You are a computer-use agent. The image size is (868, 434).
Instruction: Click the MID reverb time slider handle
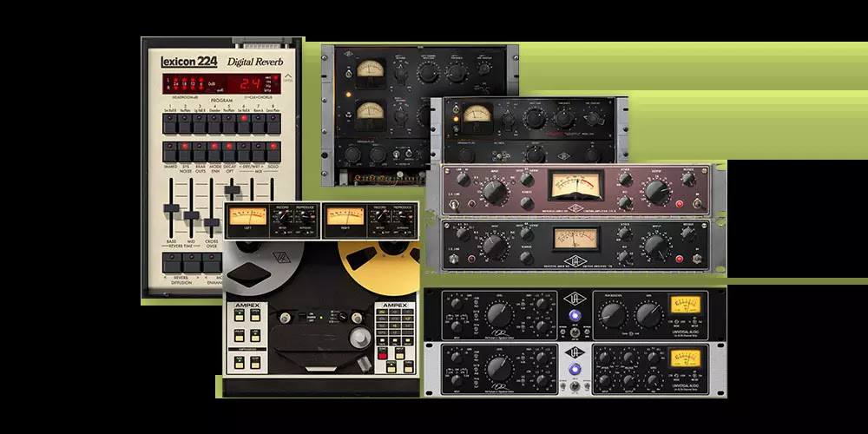click(x=192, y=215)
